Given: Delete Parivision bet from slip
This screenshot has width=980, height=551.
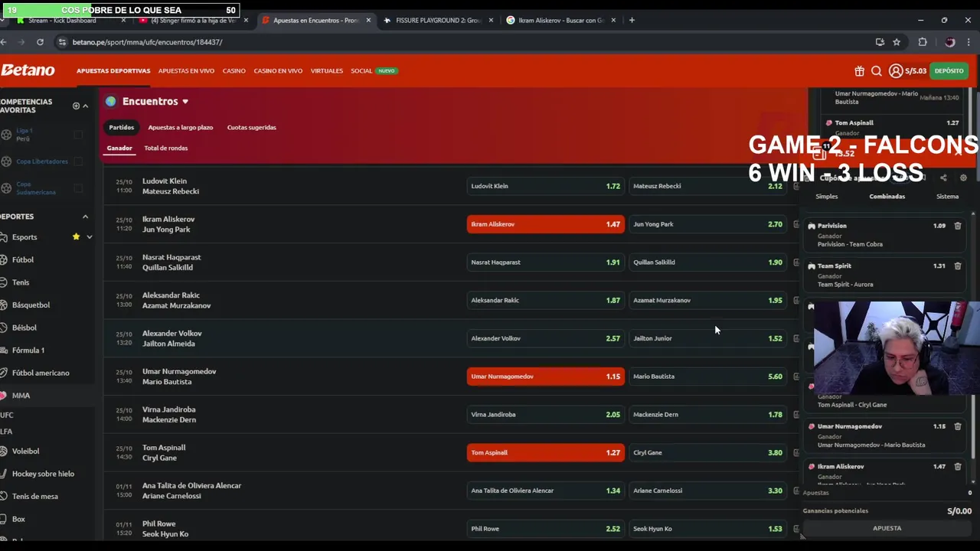Looking at the screenshot, I should 957,226.
